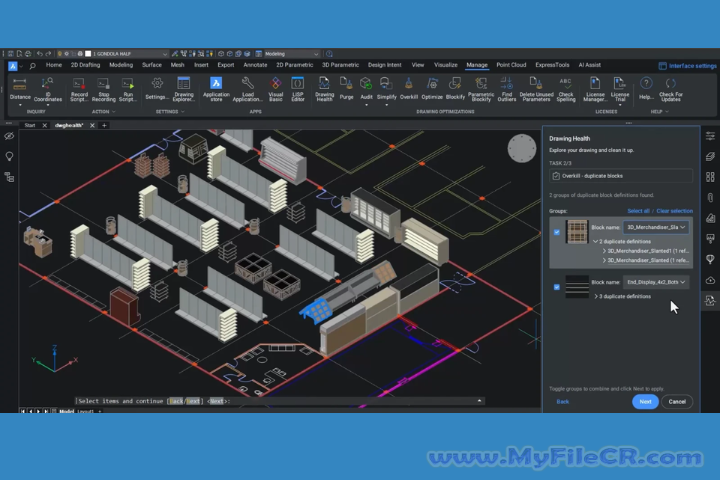This screenshot has height=480, width=720.
Task: Start Record Script
Action: point(79,89)
